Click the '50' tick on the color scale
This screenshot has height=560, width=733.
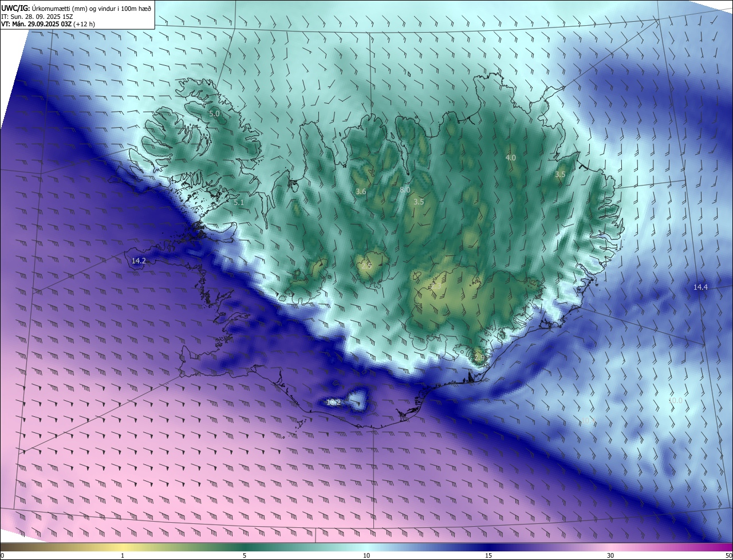point(728,555)
